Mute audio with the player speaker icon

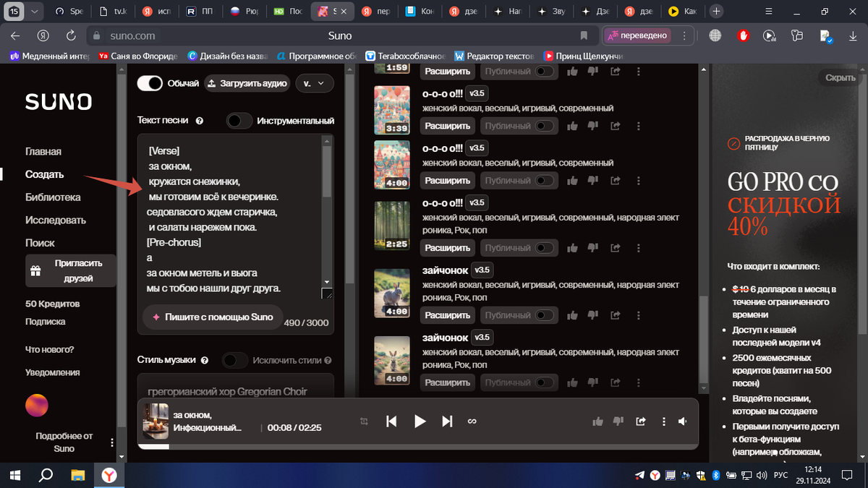[683, 421]
